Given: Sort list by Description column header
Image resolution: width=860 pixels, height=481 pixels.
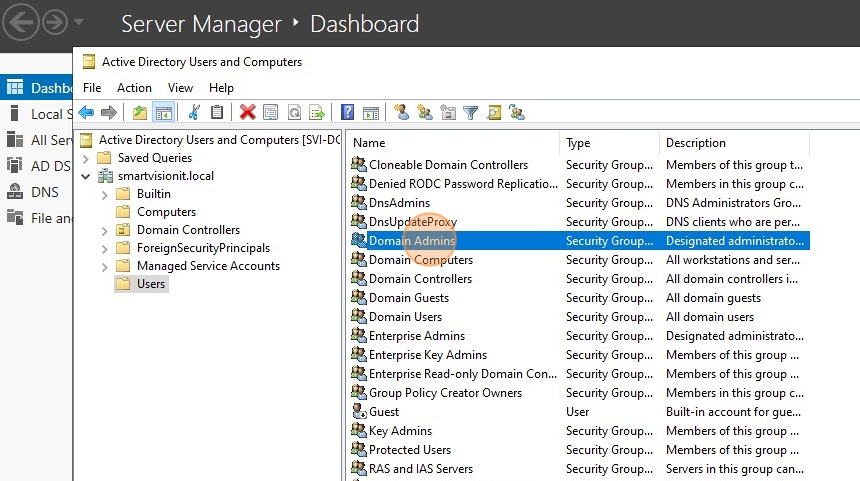Looking at the screenshot, I should point(734,143).
